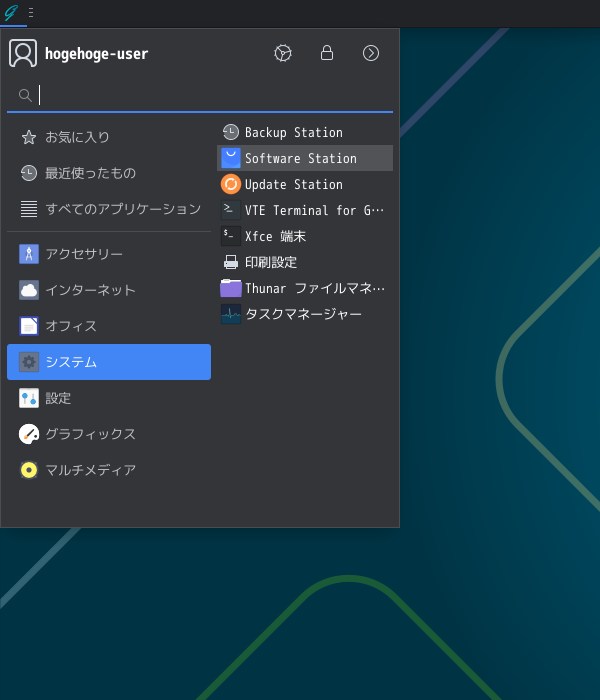600x700 pixels.
Task: Select システム category
Action: point(109,362)
